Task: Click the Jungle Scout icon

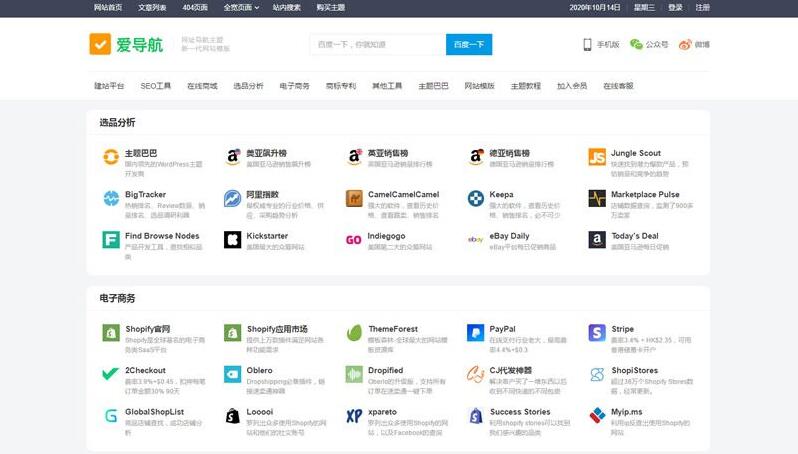Action: tap(597, 157)
